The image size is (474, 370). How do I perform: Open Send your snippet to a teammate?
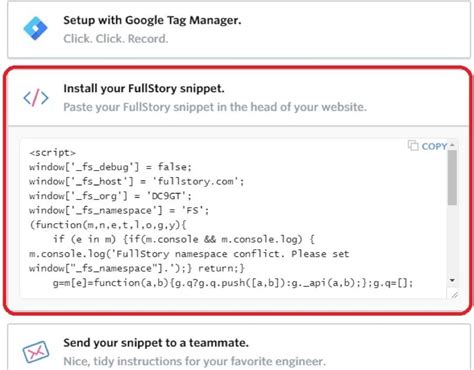[239, 347]
